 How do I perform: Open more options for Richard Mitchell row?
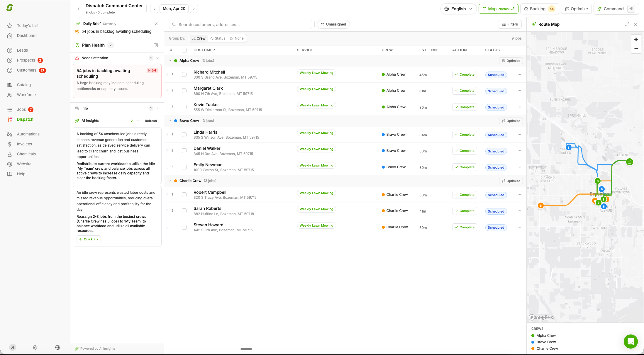click(519, 74)
